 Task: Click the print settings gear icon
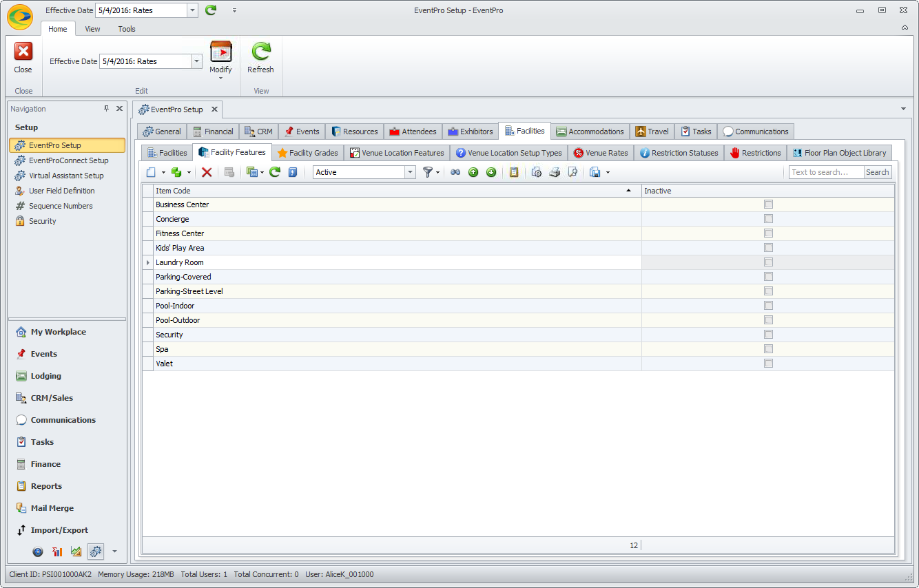click(x=537, y=172)
